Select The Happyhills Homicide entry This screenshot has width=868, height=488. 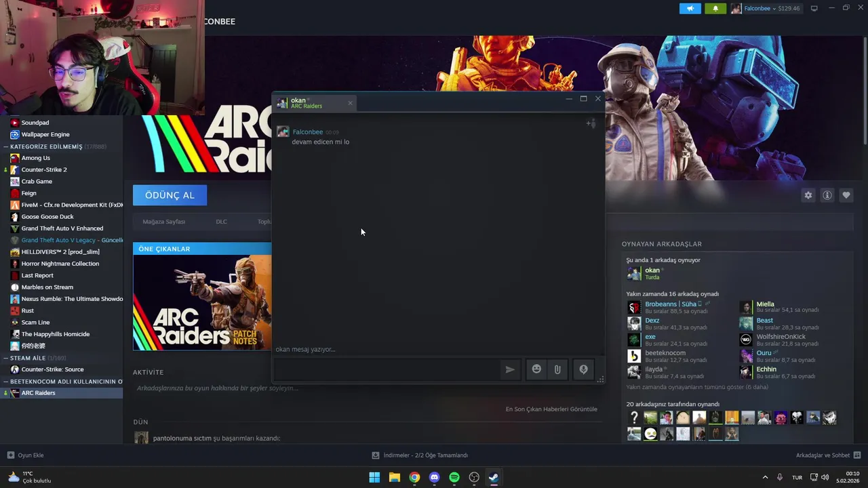[56, 334]
